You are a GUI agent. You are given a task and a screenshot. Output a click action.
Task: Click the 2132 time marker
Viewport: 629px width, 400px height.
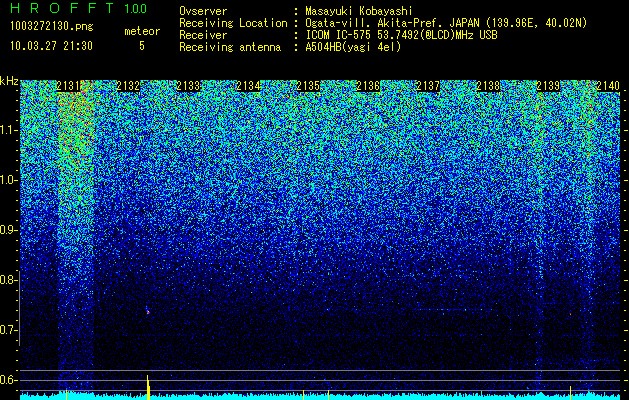click(x=128, y=86)
